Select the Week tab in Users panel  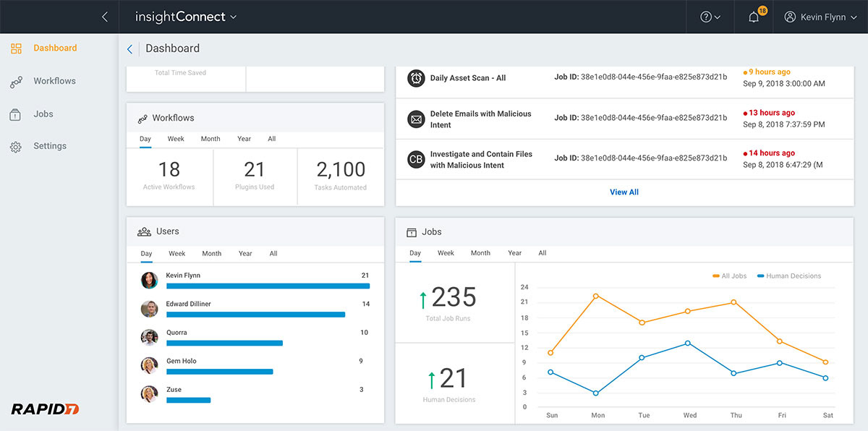point(177,254)
